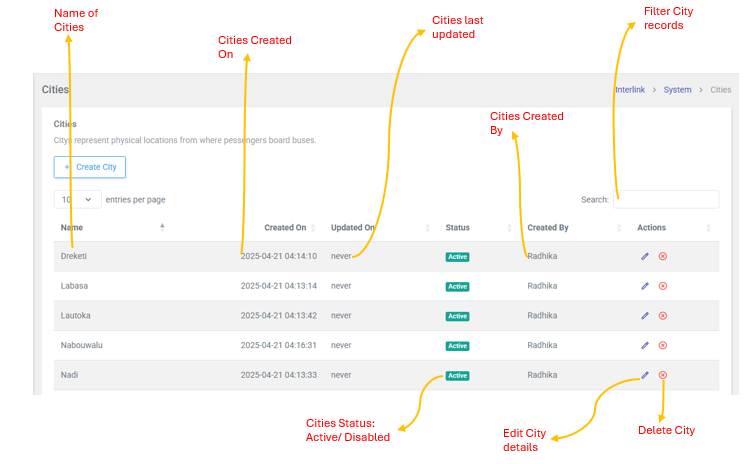Delete the Nadi city row
This screenshot has height=464, width=754.
[x=663, y=375]
